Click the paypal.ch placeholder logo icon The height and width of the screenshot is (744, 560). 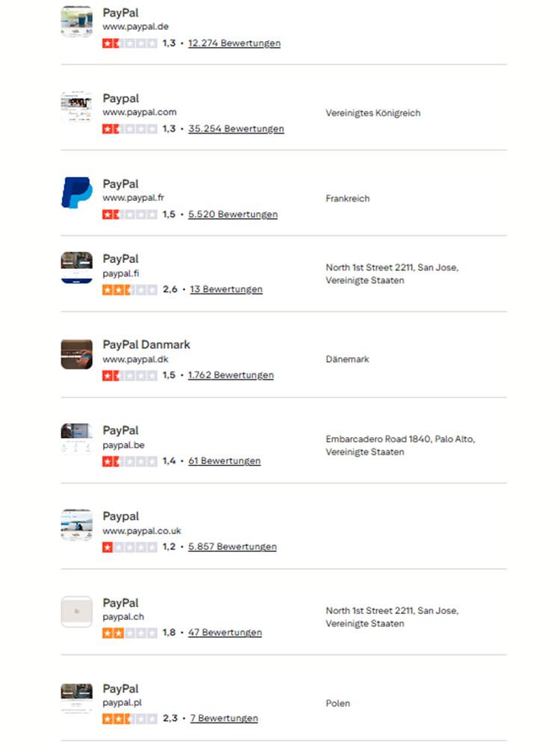click(x=76, y=611)
